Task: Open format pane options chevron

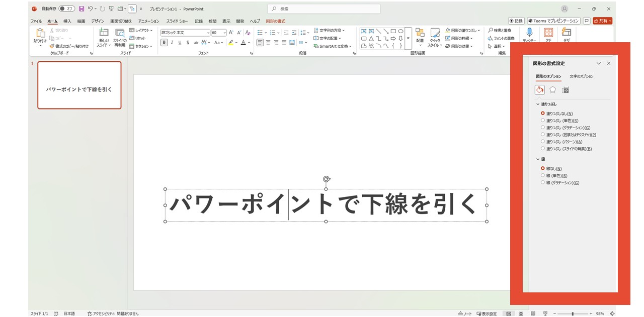Action: tap(599, 63)
